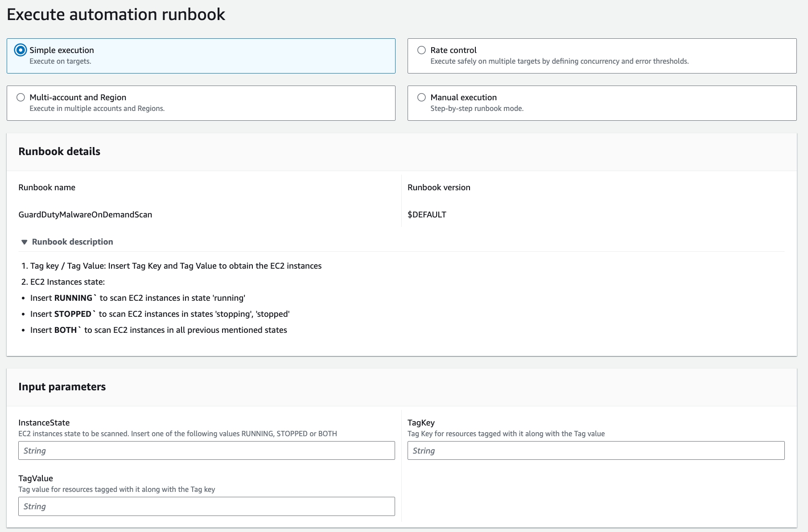Collapse the Runbook description section
Viewport: 808px width, 532px height.
[25, 242]
